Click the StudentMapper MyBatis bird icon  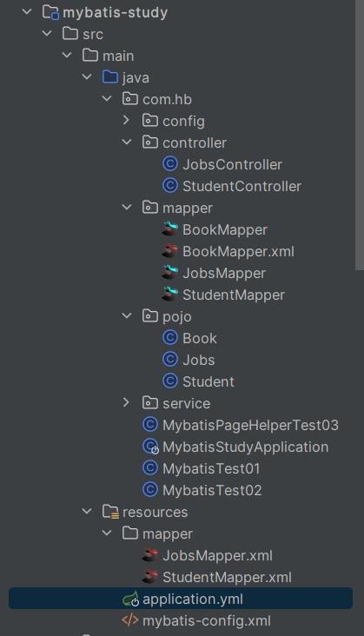pyautogui.click(x=170, y=294)
